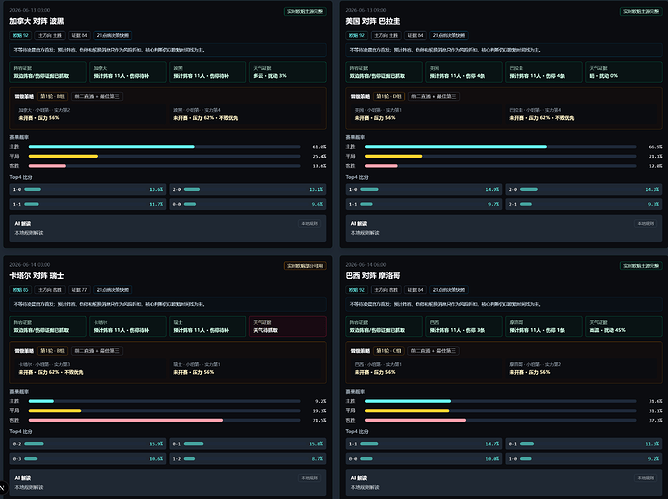Click 天气证据 45% box in Brazil card
The image size is (668, 499).
tap(624, 326)
